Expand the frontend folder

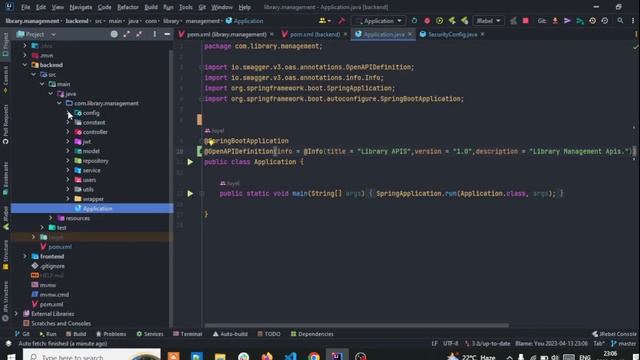tap(25, 256)
